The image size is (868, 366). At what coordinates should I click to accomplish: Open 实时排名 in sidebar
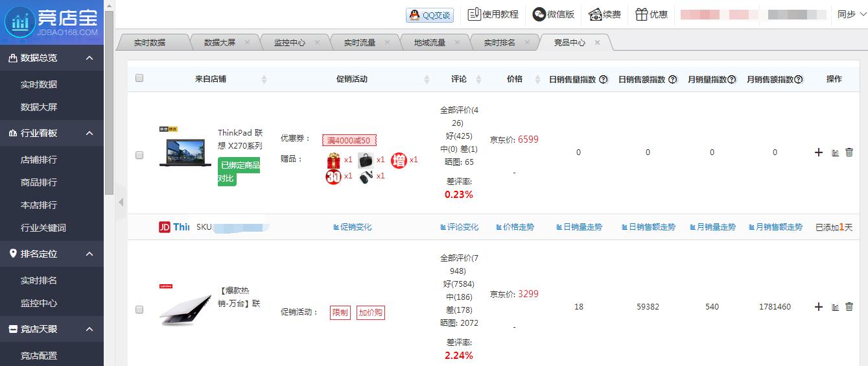[x=39, y=280]
